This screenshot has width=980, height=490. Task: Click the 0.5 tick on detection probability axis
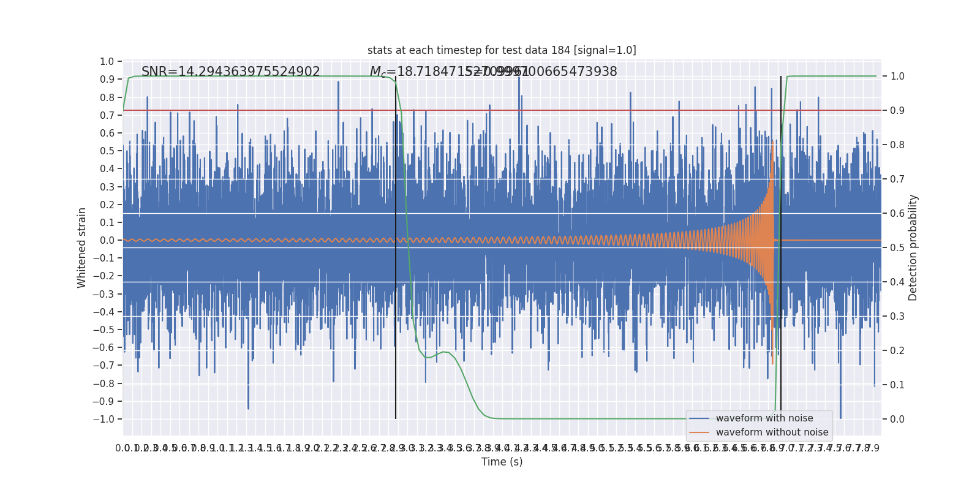coord(897,247)
